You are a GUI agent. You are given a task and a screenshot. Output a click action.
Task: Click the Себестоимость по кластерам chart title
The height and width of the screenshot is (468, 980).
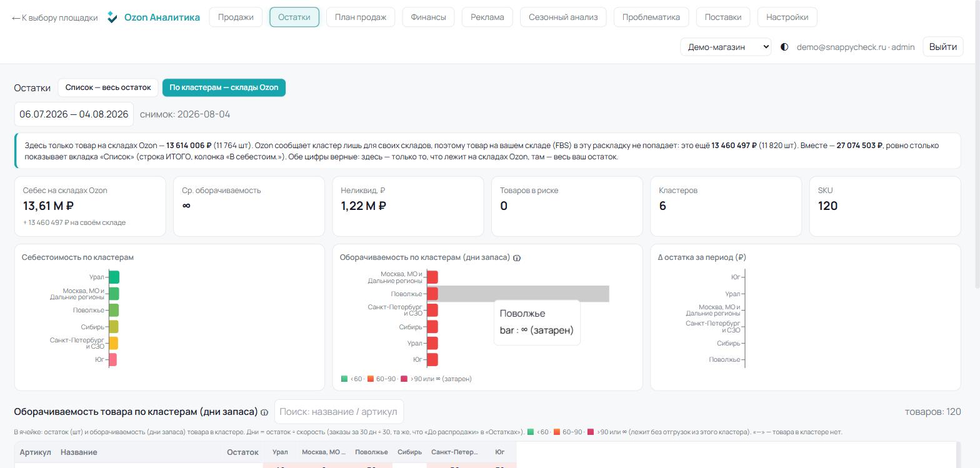(77, 257)
